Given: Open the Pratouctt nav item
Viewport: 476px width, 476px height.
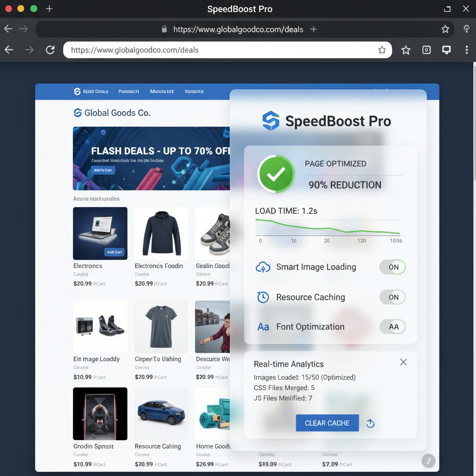Looking at the screenshot, I should click(129, 92).
